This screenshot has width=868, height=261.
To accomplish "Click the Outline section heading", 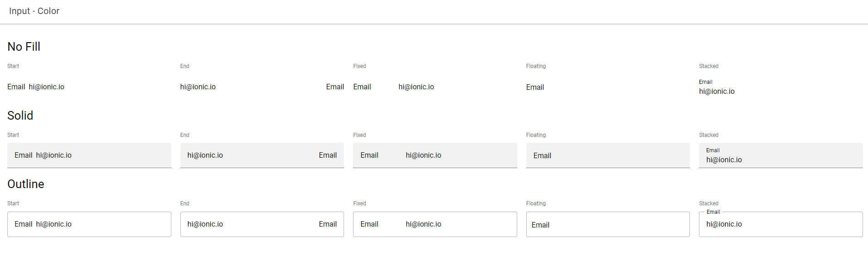I will tap(26, 184).
